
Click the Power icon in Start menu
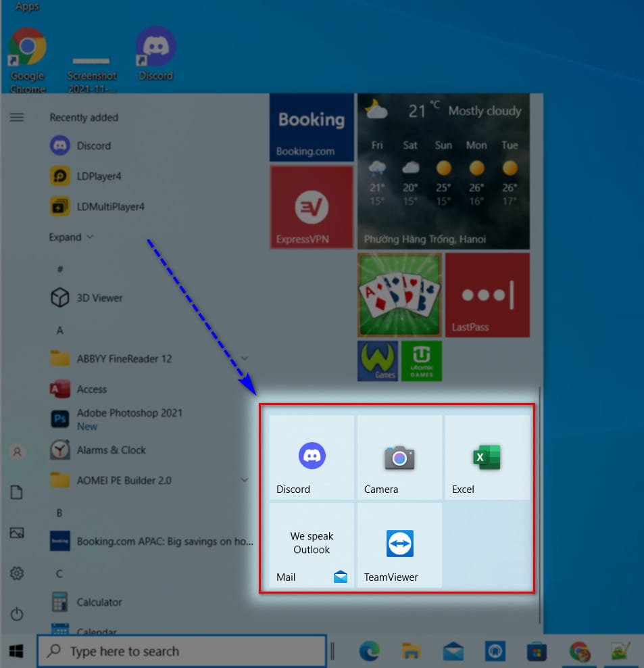point(17,614)
